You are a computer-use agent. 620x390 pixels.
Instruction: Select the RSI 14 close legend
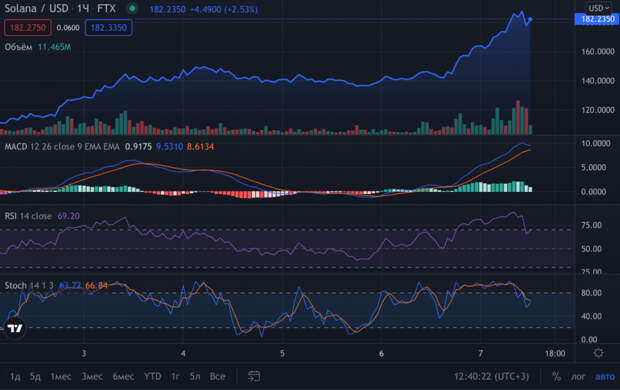coord(28,216)
